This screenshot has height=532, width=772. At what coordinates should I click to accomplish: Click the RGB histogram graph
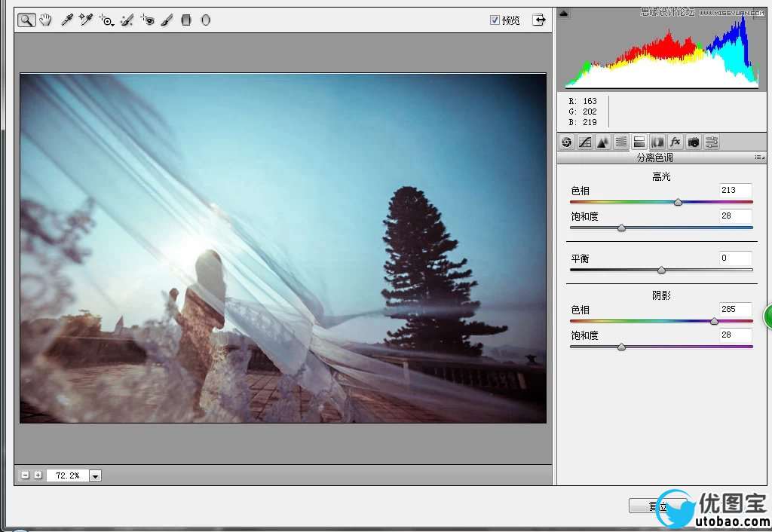pyautogui.click(x=662, y=50)
